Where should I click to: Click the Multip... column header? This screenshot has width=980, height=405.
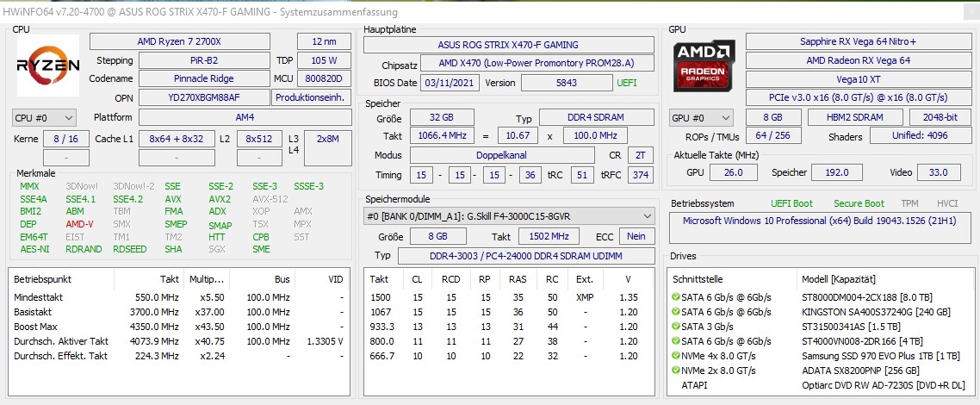[207, 279]
